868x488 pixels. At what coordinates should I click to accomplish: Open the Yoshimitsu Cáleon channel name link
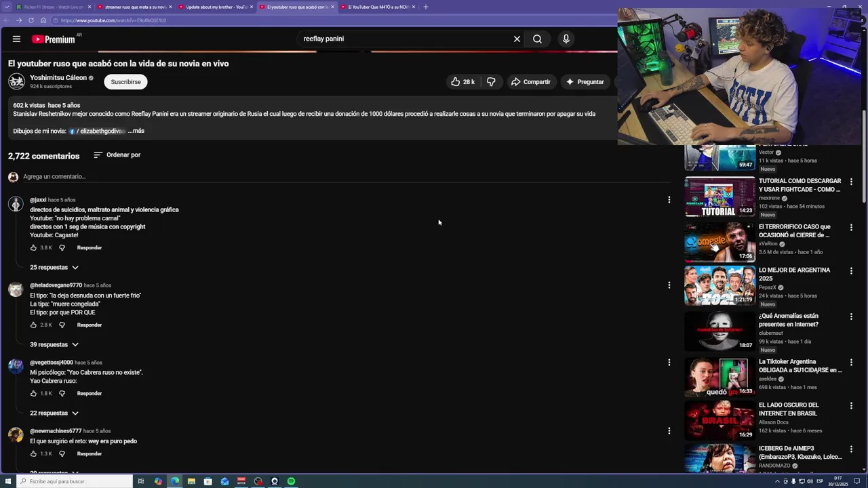tap(58, 77)
